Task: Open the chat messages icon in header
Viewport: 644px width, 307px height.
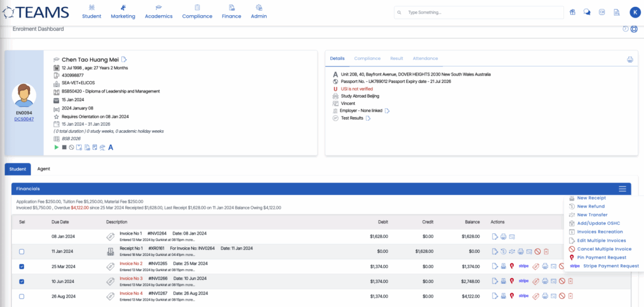Action: click(x=587, y=12)
